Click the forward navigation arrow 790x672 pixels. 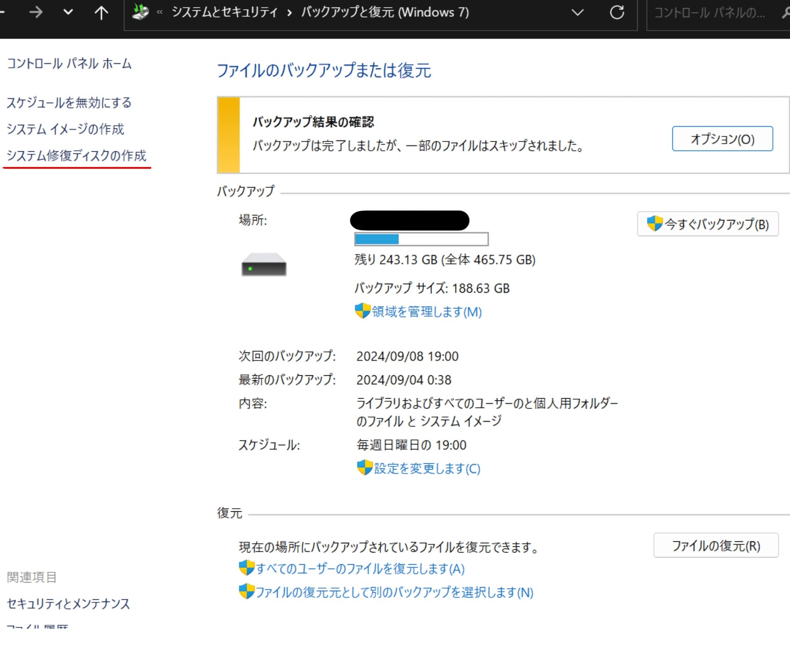(35, 13)
